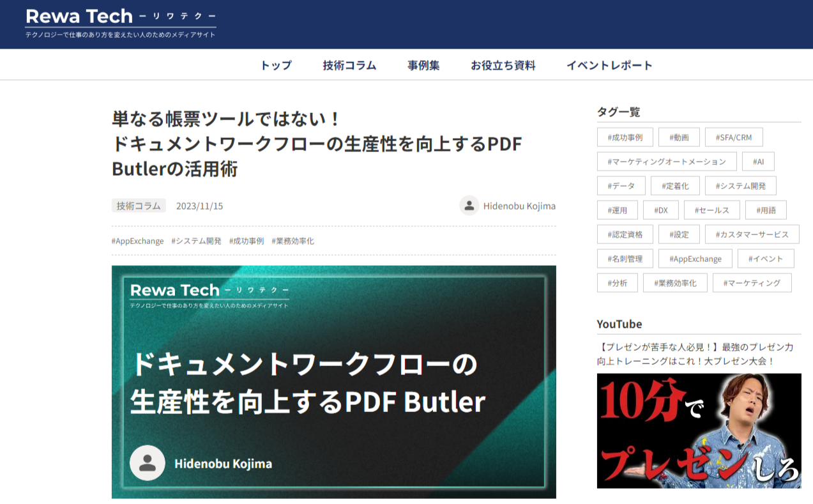Open the イベントレポート menu item
Image resolution: width=813 pixels, height=504 pixels.
click(x=610, y=65)
